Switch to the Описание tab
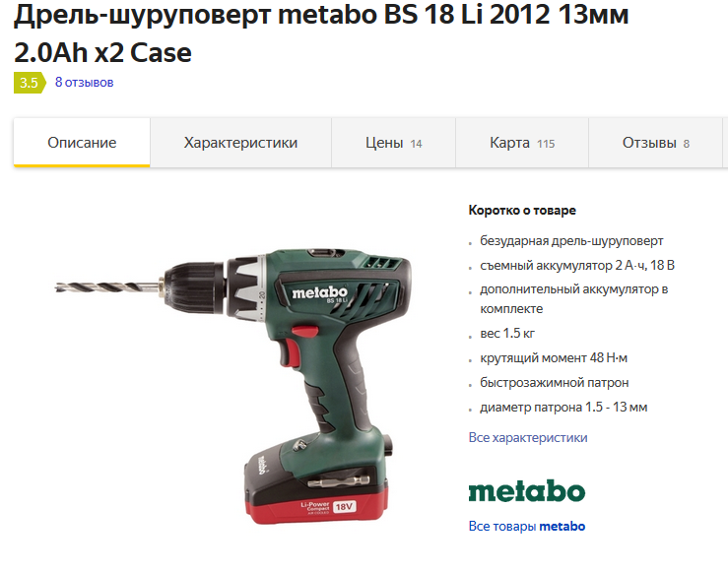This screenshot has width=728, height=571. click(x=82, y=143)
